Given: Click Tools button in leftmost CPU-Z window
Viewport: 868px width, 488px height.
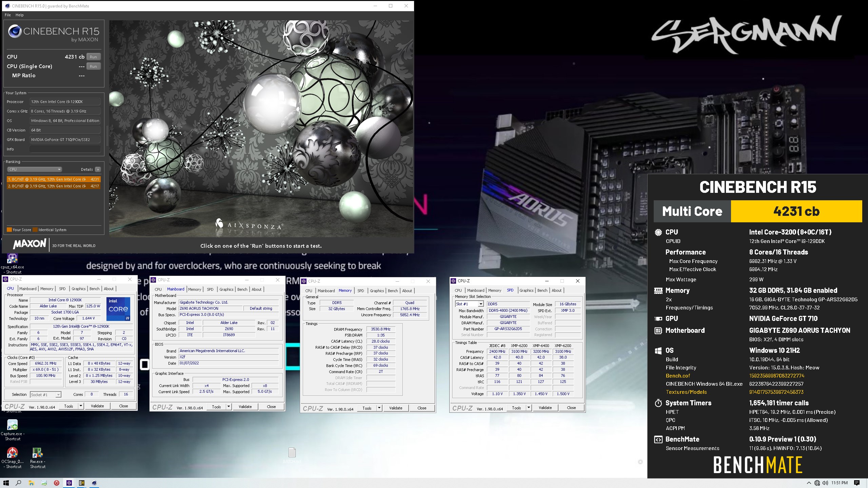Looking at the screenshot, I should pyautogui.click(x=68, y=406).
